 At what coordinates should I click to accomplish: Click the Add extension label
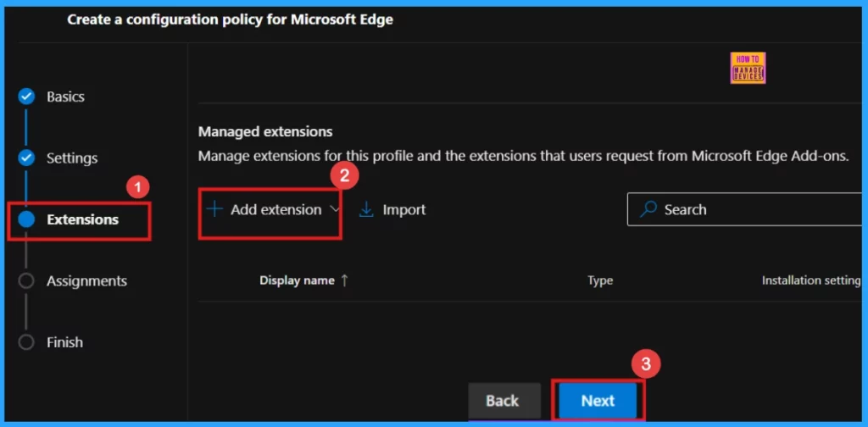(276, 209)
